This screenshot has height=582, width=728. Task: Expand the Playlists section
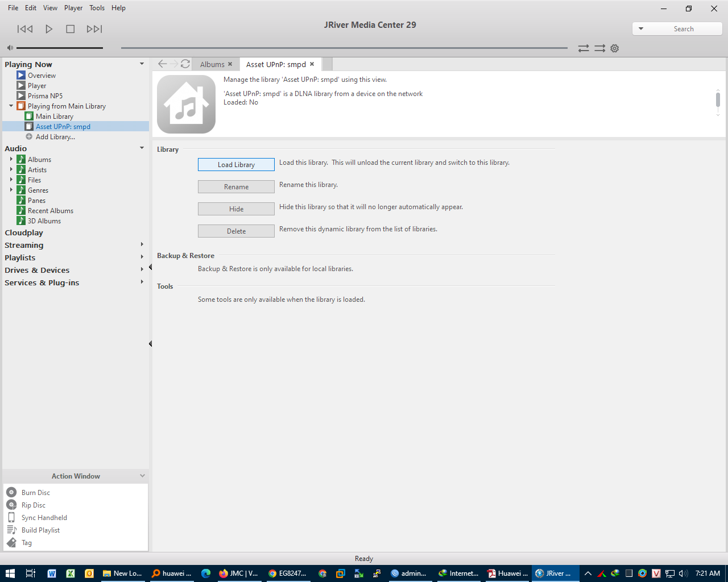pyautogui.click(x=142, y=257)
